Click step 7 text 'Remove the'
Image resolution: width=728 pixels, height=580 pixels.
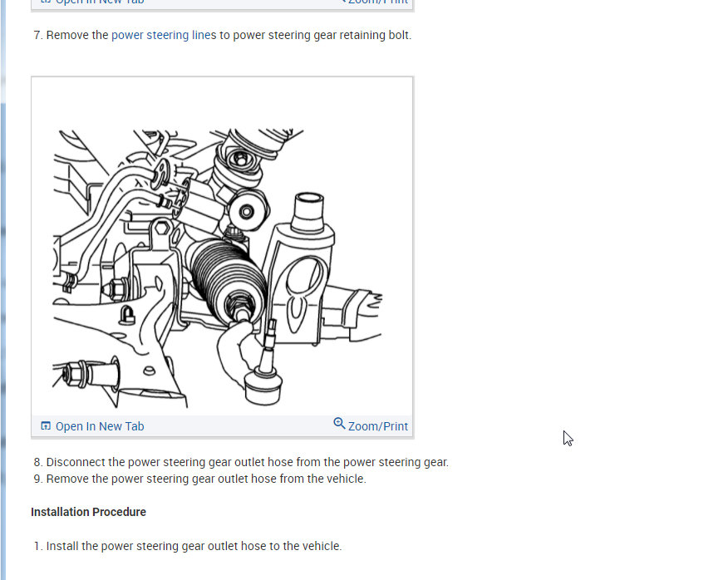[77, 35]
